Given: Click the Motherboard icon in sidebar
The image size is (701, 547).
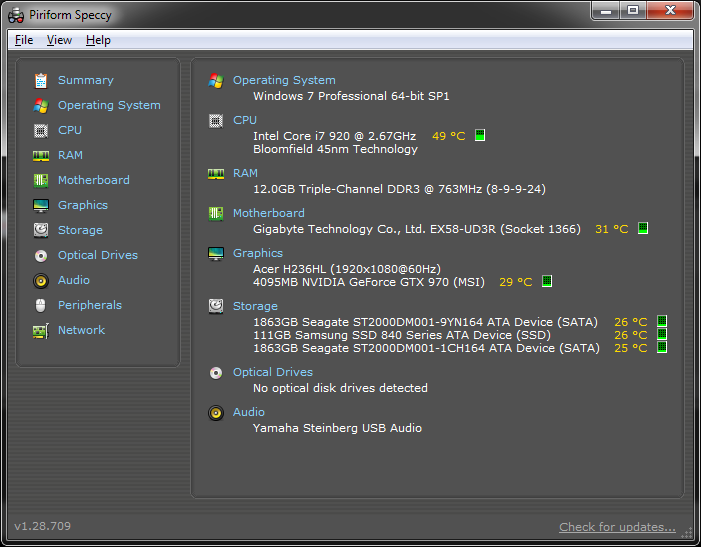Looking at the screenshot, I should point(41,181).
